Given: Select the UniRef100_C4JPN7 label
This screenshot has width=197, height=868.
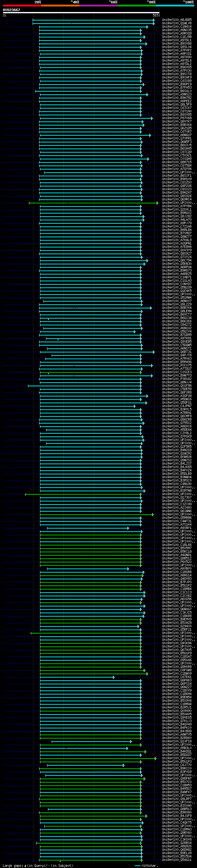Looking at the screenshot, I should click(x=177, y=406).
